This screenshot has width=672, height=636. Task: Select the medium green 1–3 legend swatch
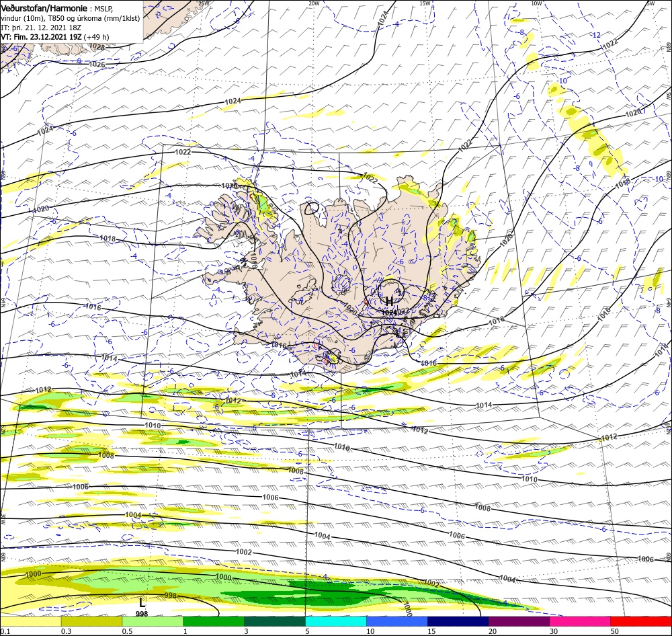tap(214, 621)
